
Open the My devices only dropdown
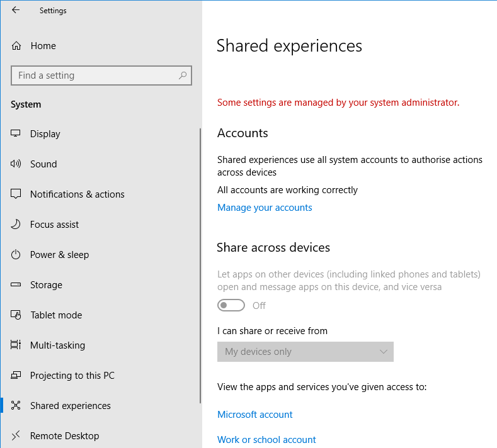[306, 352]
